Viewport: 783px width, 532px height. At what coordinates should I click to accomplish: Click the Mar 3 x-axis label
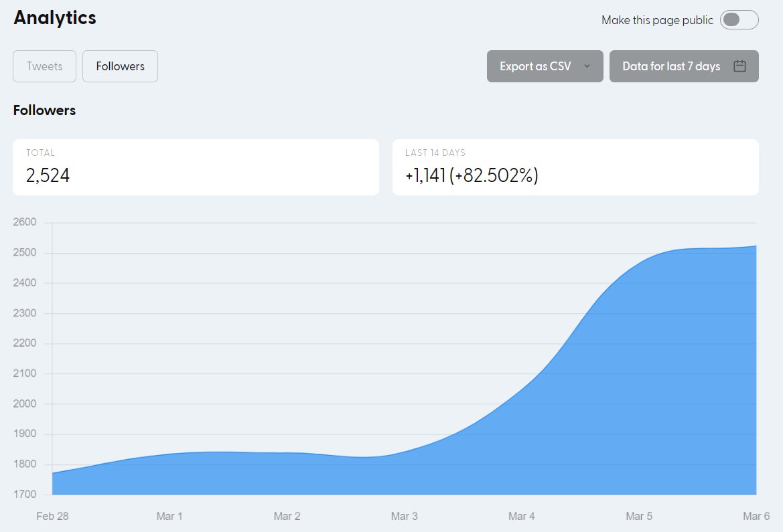tap(405, 516)
